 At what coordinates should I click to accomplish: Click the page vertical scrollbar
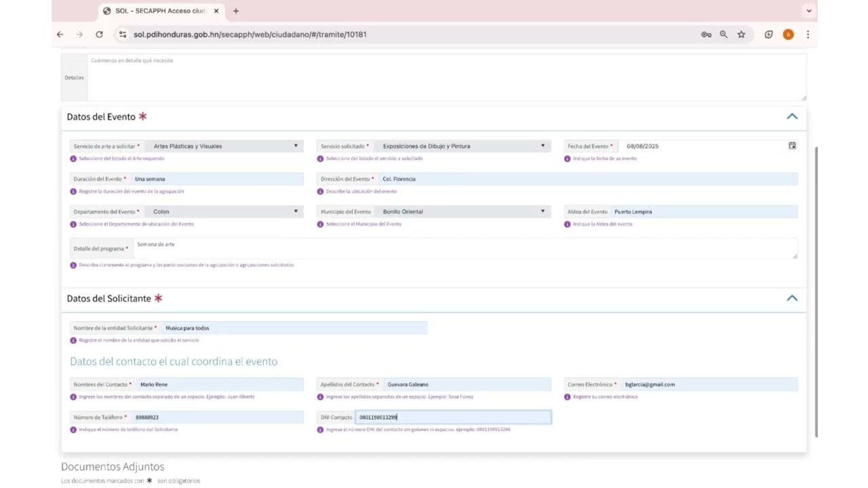(x=816, y=291)
